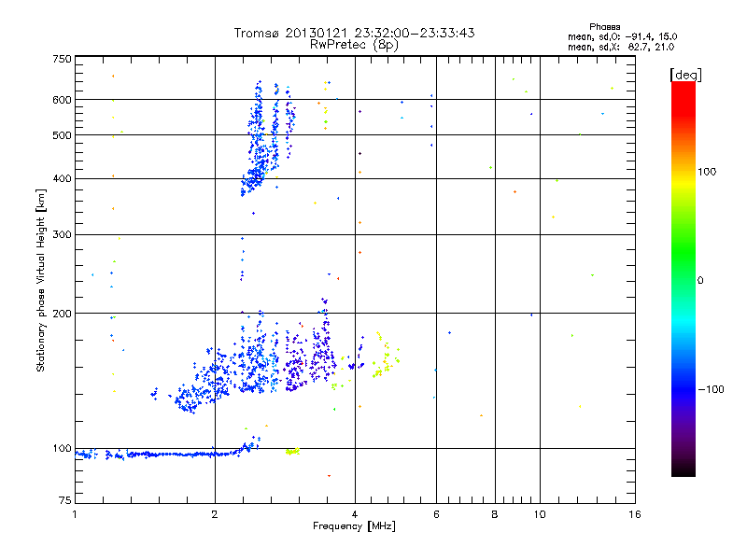The image size is (747, 560).
Task: Select the 'RwPretec (8p)' subtitle
Action: [x=354, y=45]
